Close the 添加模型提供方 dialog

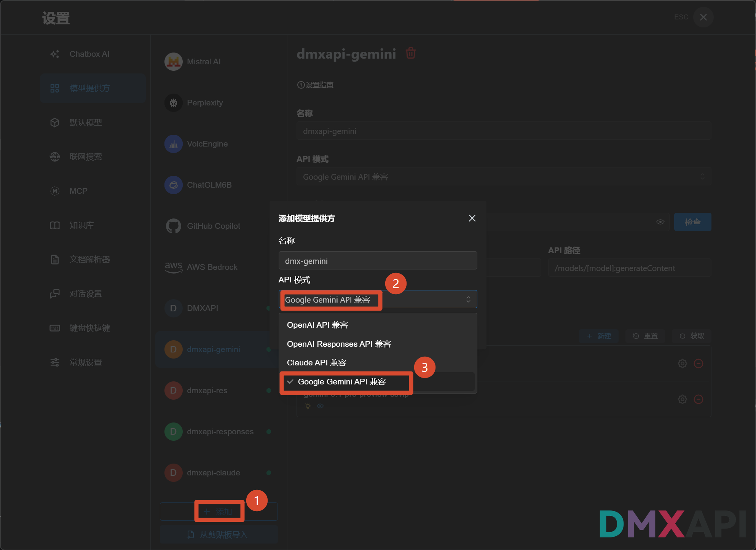point(472,218)
